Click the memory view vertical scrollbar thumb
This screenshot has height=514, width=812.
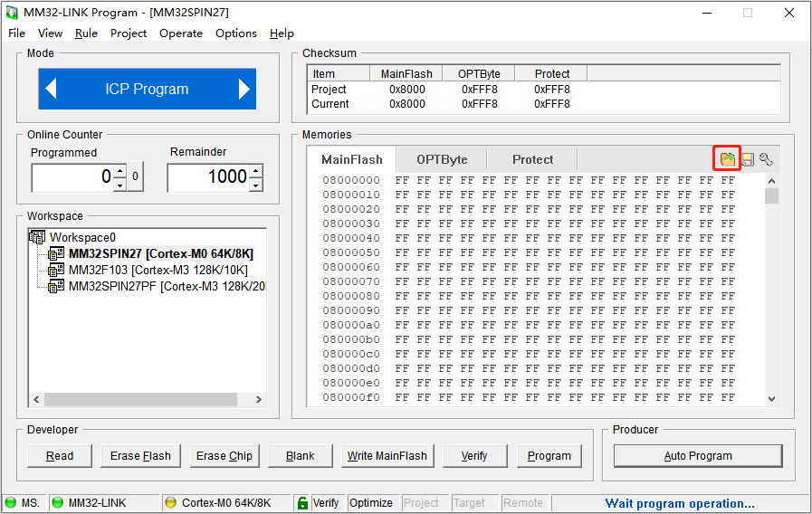pos(771,195)
